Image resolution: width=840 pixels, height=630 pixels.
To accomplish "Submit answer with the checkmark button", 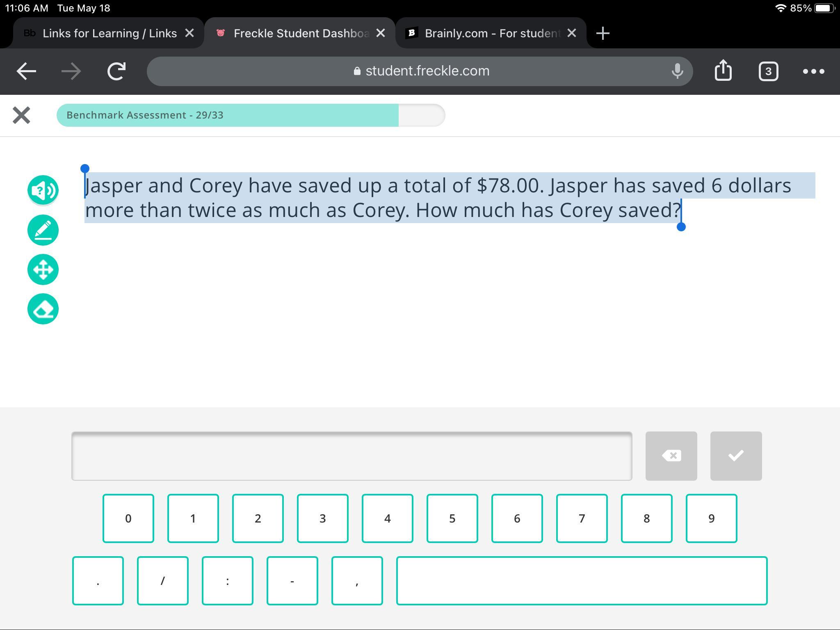I will click(736, 456).
